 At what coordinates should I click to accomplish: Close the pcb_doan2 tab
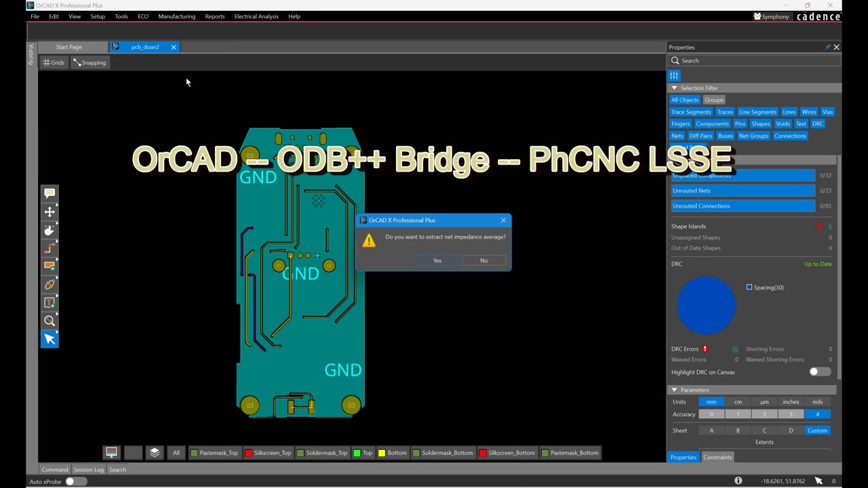click(x=174, y=47)
